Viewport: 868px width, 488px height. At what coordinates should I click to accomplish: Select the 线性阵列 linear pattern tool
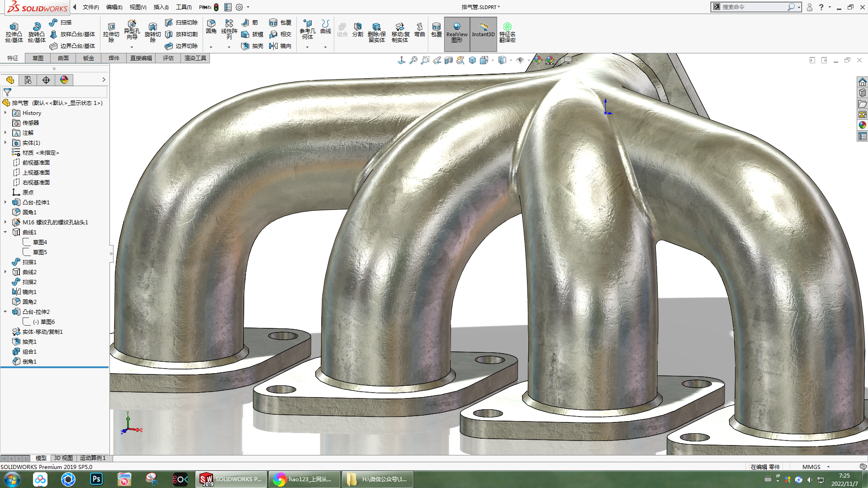tap(229, 29)
